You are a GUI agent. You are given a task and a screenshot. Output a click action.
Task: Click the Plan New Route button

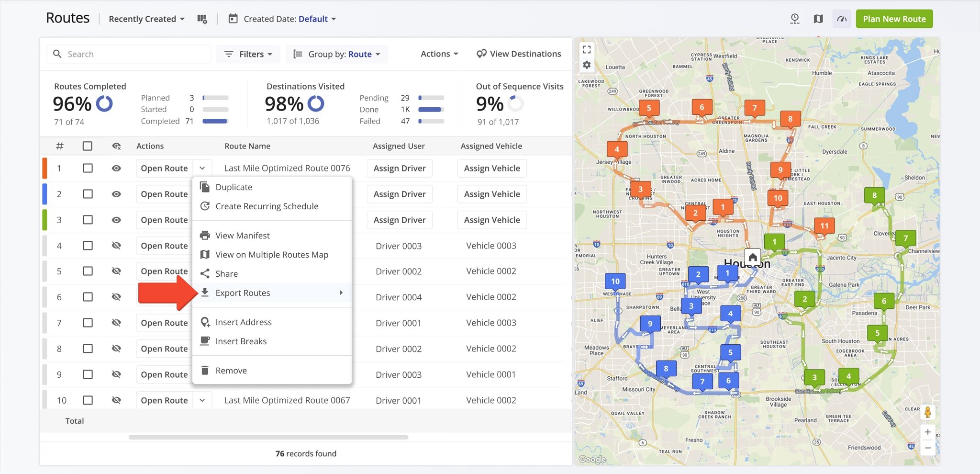click(894, 19)
